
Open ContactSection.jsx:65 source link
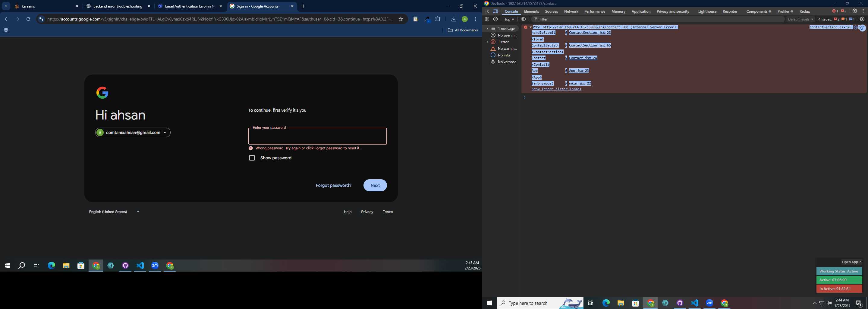pyautogui.click(x=590, y=45)
